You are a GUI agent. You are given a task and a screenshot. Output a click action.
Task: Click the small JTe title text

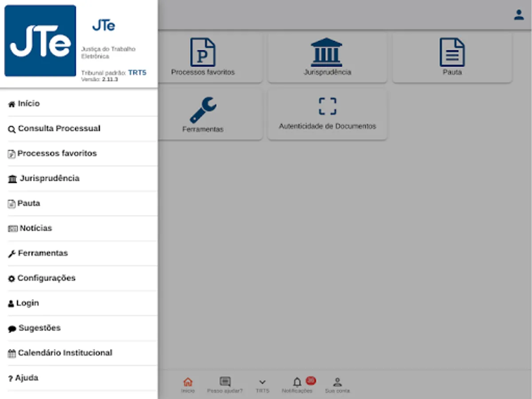click(x=104, y=26)
